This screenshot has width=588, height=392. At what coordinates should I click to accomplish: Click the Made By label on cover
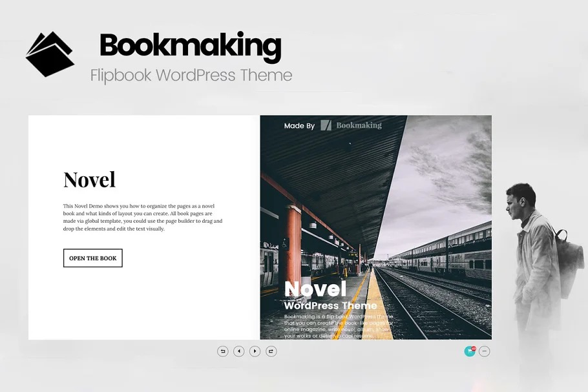coord(299,126)
